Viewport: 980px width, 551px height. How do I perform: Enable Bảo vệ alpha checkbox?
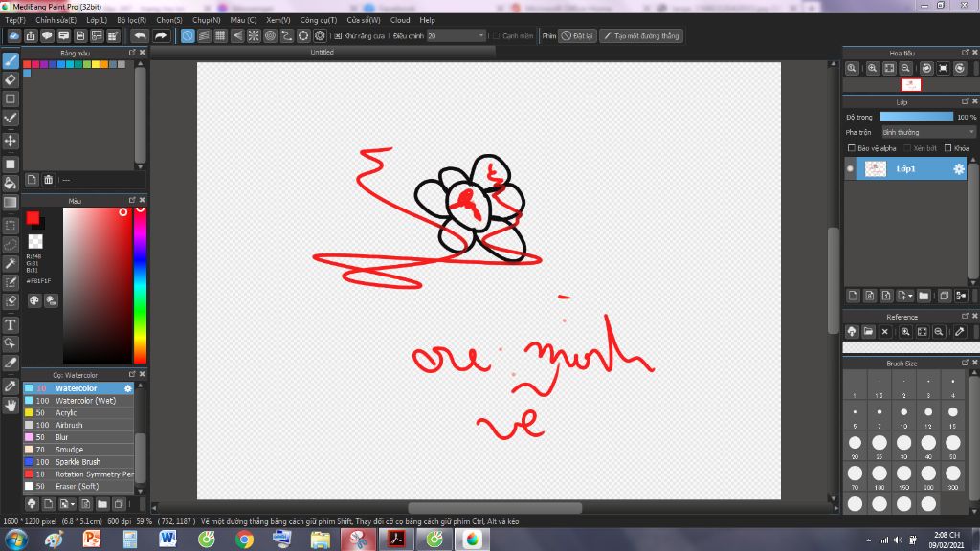pos(851,148)
